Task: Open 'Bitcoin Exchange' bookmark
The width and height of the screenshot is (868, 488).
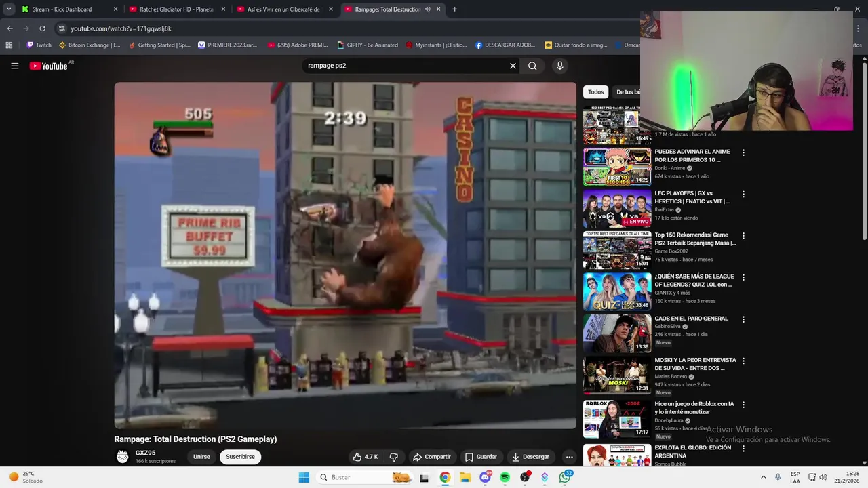Action: click(x=90, y=45)
